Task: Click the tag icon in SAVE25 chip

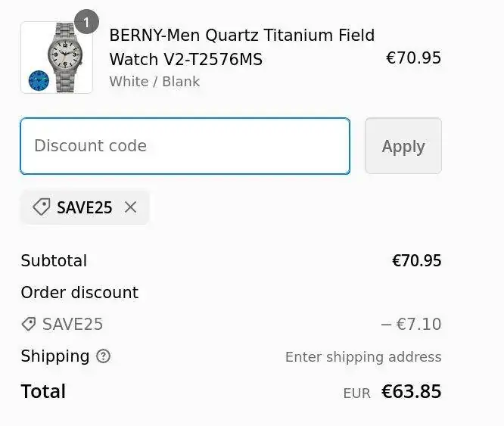Action: tap(42, 207)
